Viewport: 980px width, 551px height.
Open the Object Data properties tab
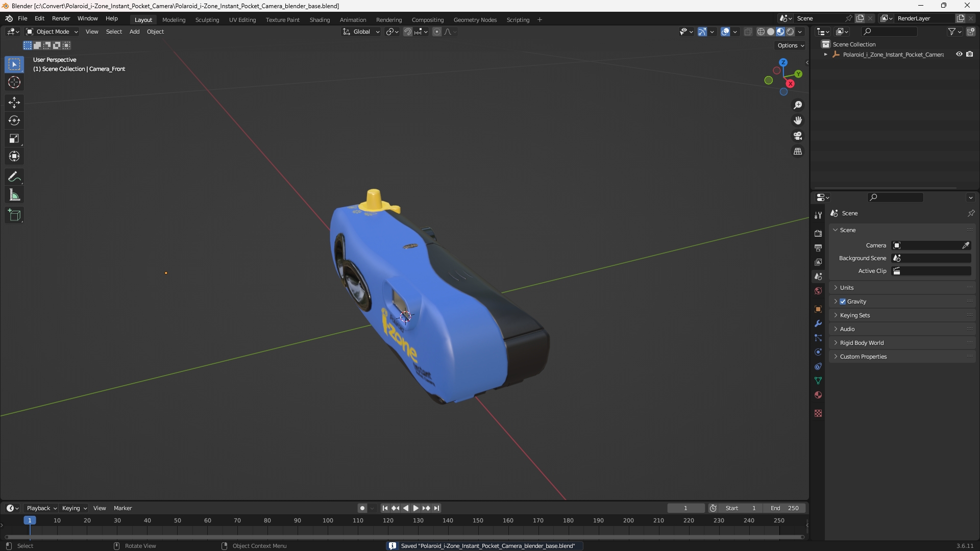pos(818,381)
